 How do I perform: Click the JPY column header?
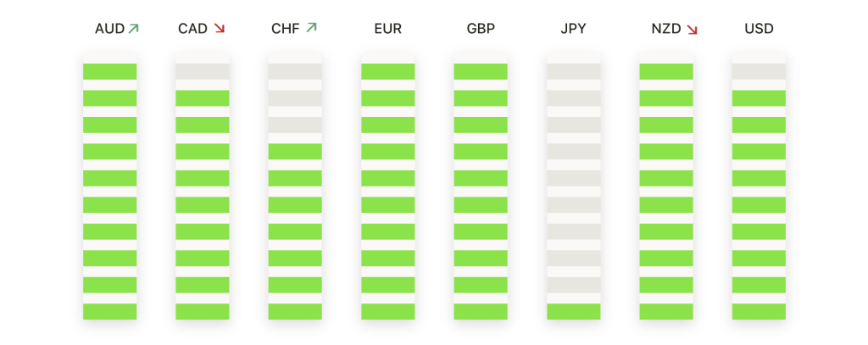coord(573,29)
